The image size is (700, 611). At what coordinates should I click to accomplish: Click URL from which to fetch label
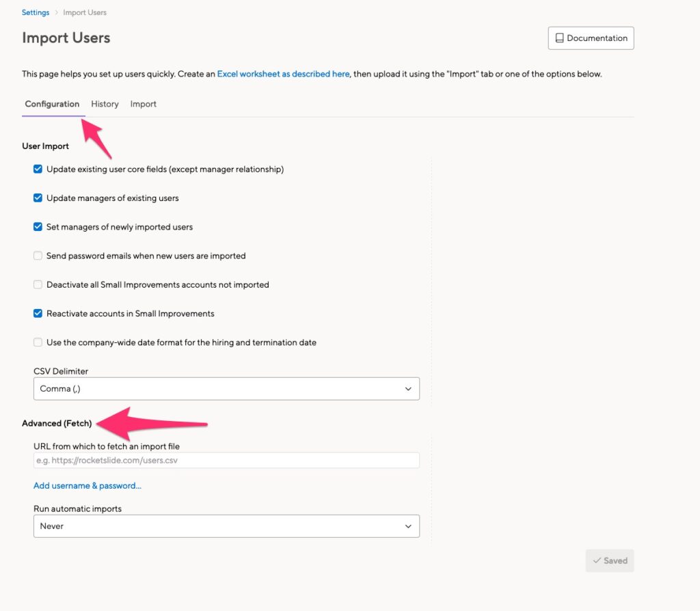click(x=107, y=446)
